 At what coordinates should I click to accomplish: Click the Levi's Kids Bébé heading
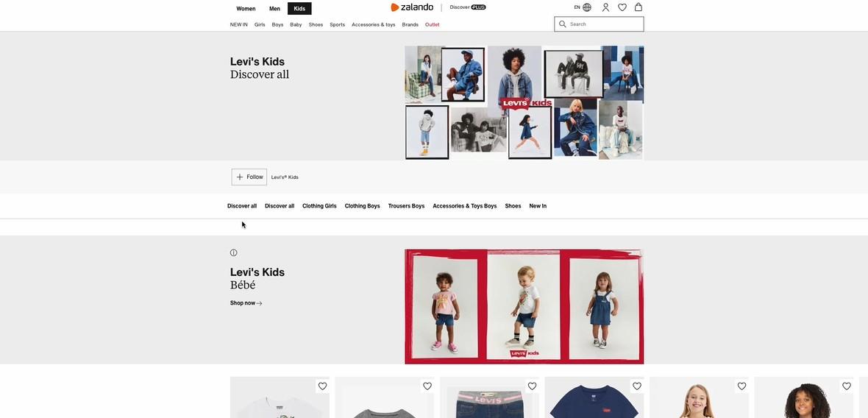(x=257, y=278)
